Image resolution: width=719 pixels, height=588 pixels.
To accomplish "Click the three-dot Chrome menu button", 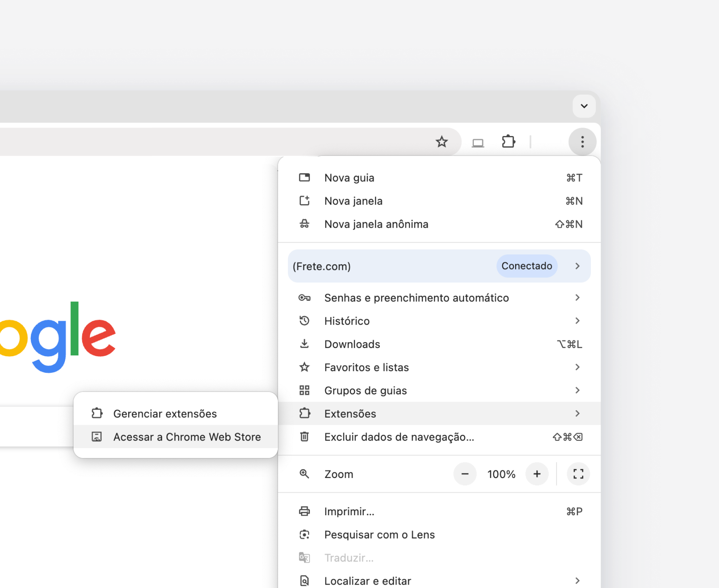I will click(582, 142).
